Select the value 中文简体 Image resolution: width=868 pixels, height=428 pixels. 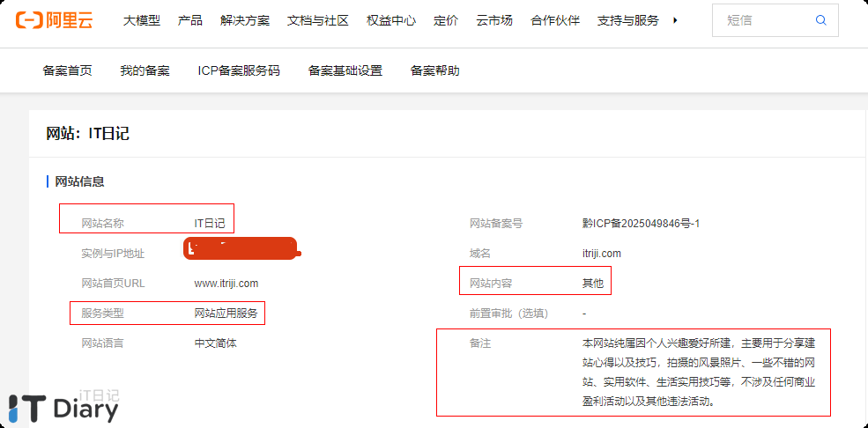(215, 343)
